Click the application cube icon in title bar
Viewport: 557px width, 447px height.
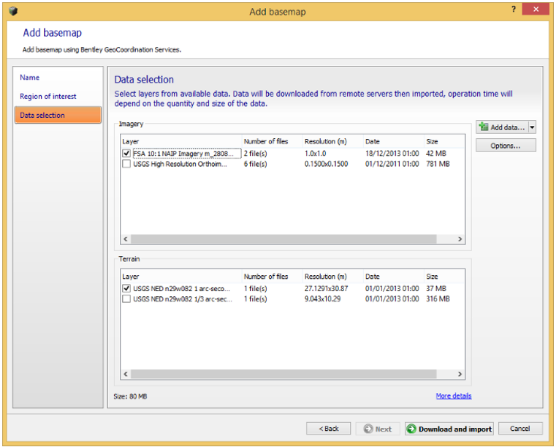pyautogui.click(x=13, y=11)
